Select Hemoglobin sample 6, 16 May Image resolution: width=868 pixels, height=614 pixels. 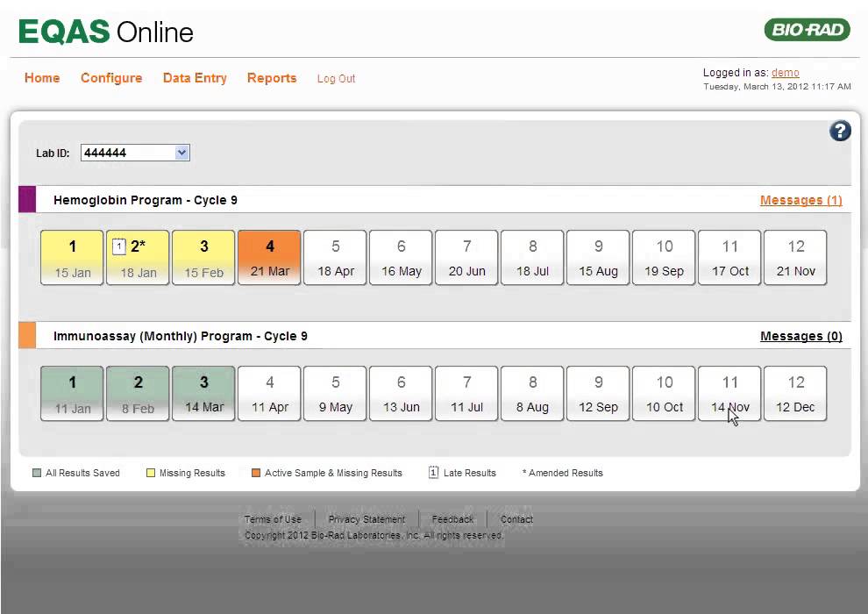[402, 258]
